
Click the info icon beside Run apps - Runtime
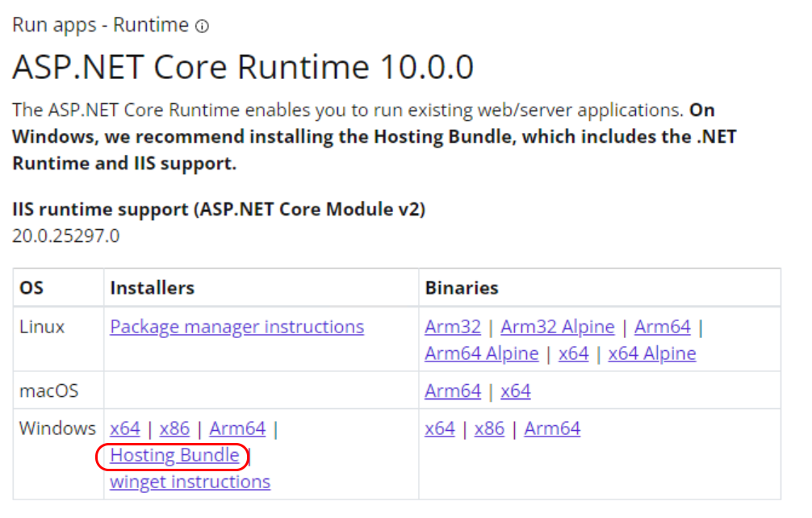pos(203,27)
